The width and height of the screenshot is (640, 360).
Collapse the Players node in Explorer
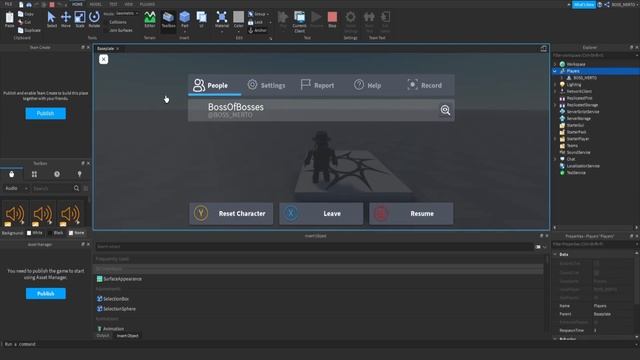point(555,71)
